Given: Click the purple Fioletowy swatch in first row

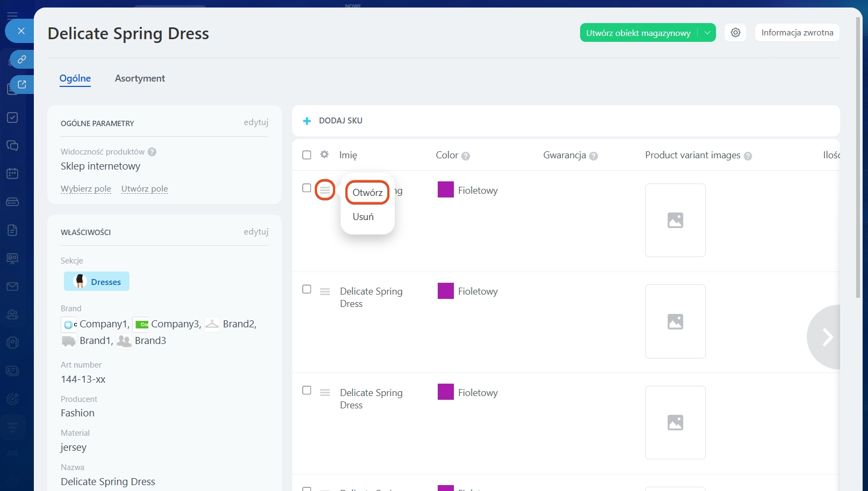Looking at the screenshot, I should pyautogui.click(x=446, y=190).
